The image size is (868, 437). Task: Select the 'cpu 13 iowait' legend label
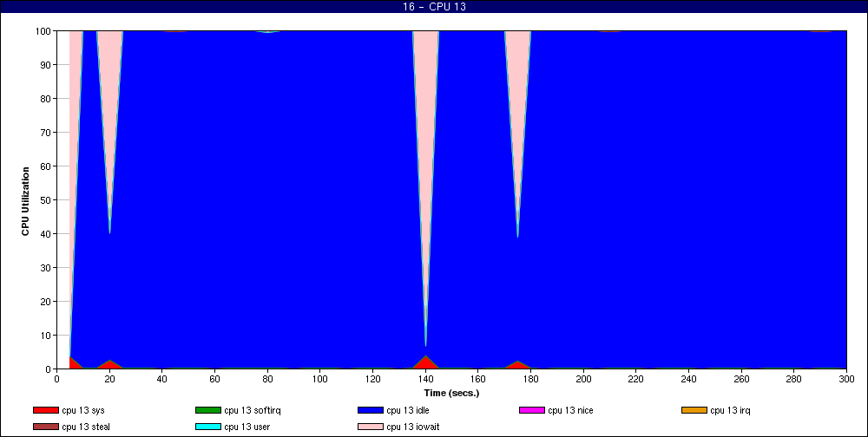click(413, 427)
